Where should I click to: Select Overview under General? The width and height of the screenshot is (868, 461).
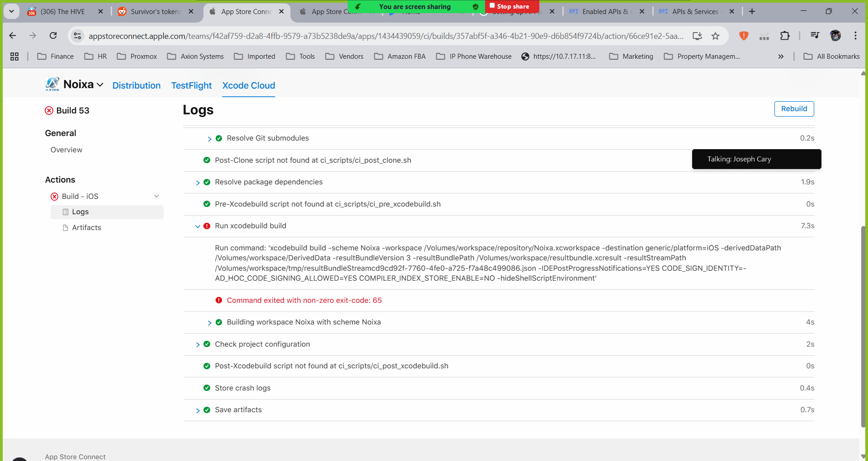66,150
